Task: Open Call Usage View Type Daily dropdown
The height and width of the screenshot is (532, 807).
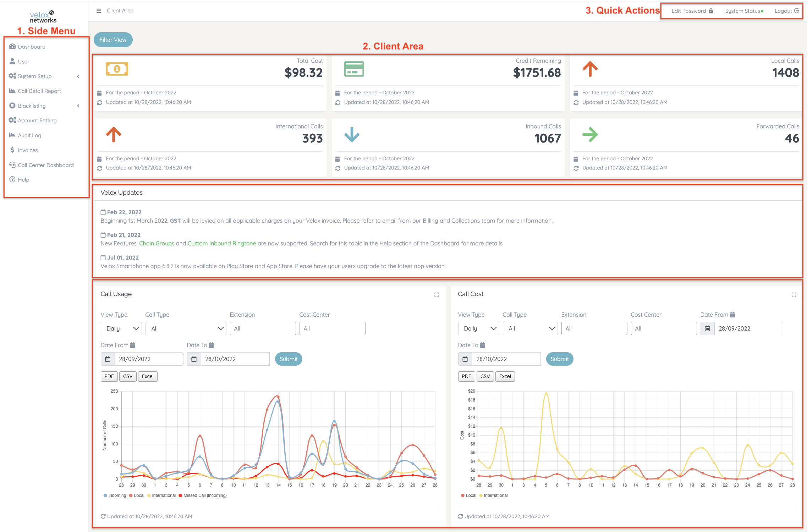Action: tap(121, 328)
